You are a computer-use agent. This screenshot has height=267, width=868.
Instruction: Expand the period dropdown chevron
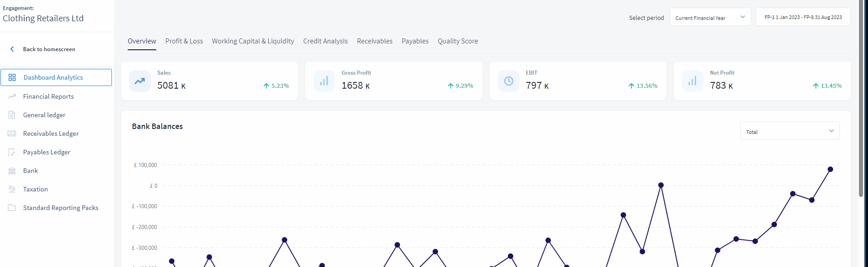coord(743,17)
